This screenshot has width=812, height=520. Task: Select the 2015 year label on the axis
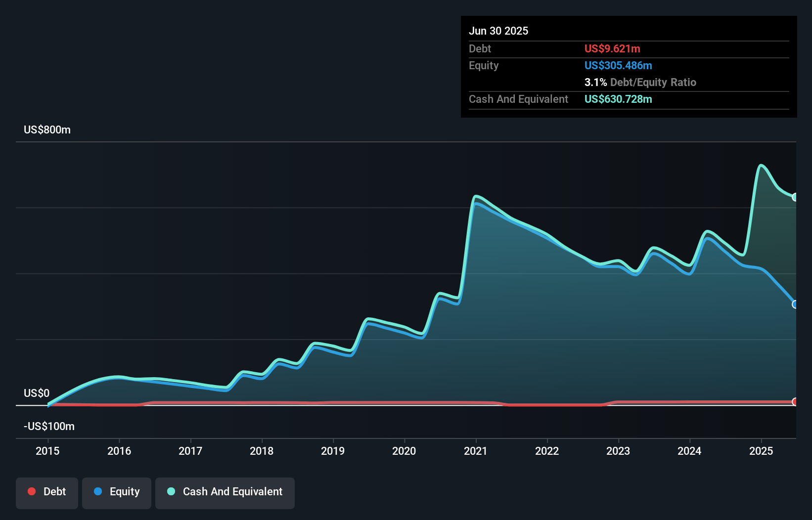coord(47,451)
